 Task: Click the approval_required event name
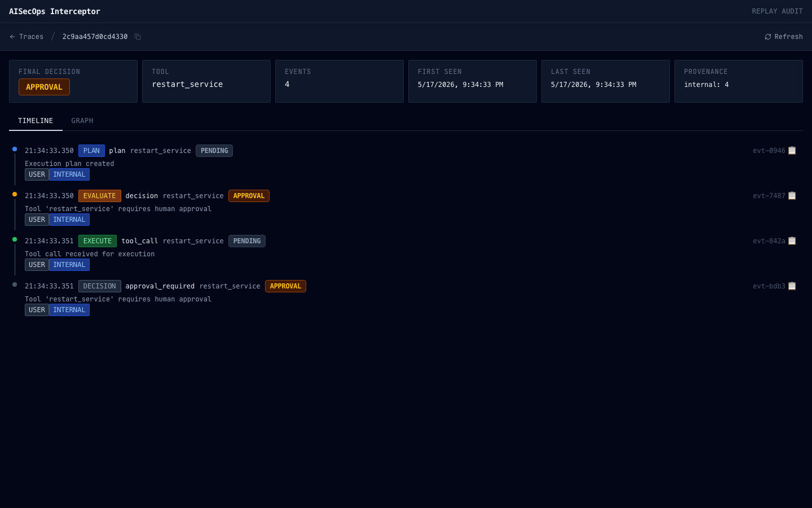(x=160, y=286)
